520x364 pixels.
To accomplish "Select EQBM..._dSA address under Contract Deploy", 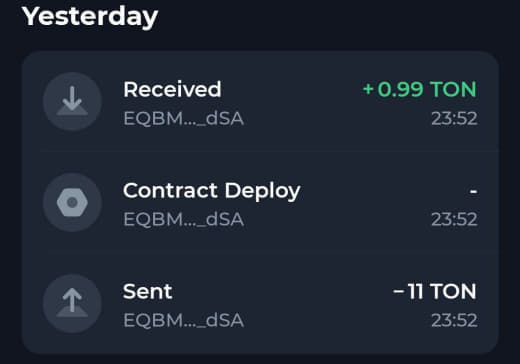I will (184, 219).
